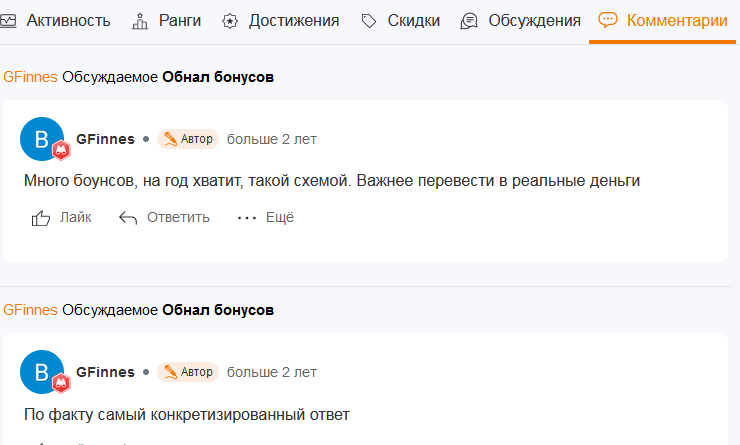
Task: Open the Достижения tab
Action: coord(280,21)
